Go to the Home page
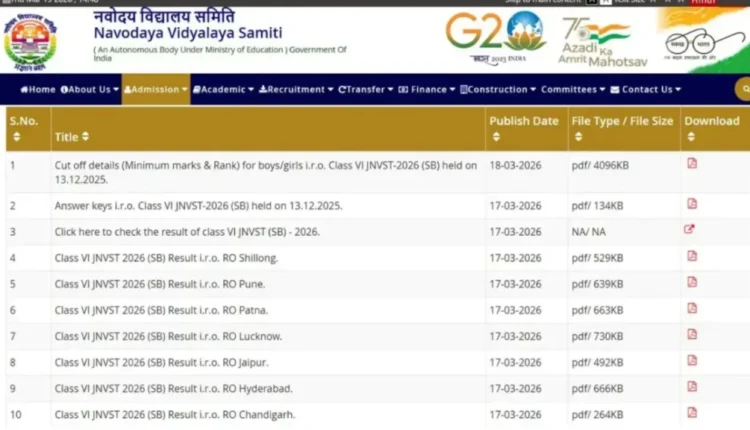750x430 pixels. 38,89
